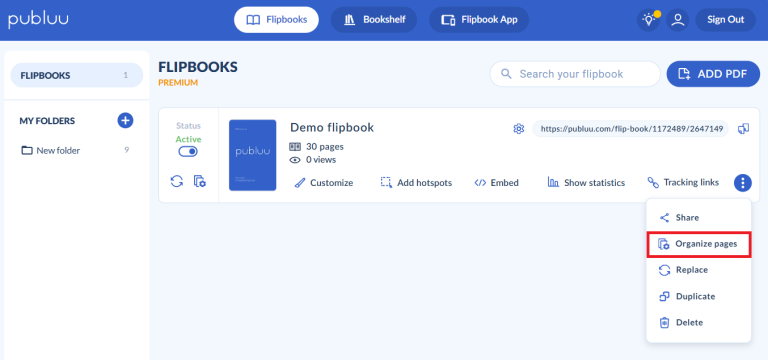The width and height of the screenshot is (768, 360).
Task: Click Tracking links
Action: click(x=683, y=183)
